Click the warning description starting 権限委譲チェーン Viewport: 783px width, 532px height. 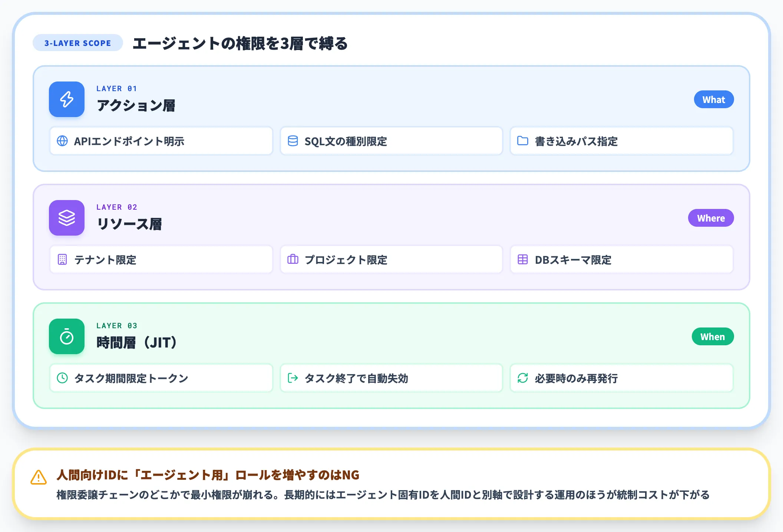pos(383,495)
